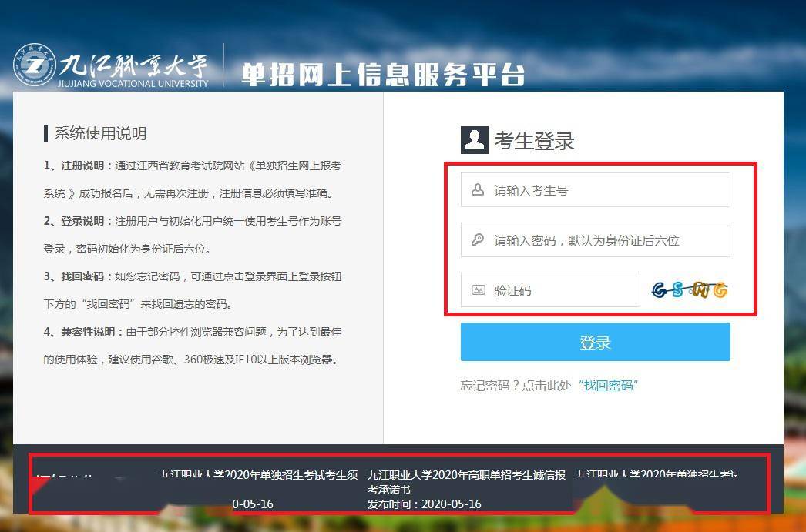The width and height of the screenshot is (806, 532).
Task: Open the 2020年单独招生考试考生须 announcement
Action: tap(259, 475)
